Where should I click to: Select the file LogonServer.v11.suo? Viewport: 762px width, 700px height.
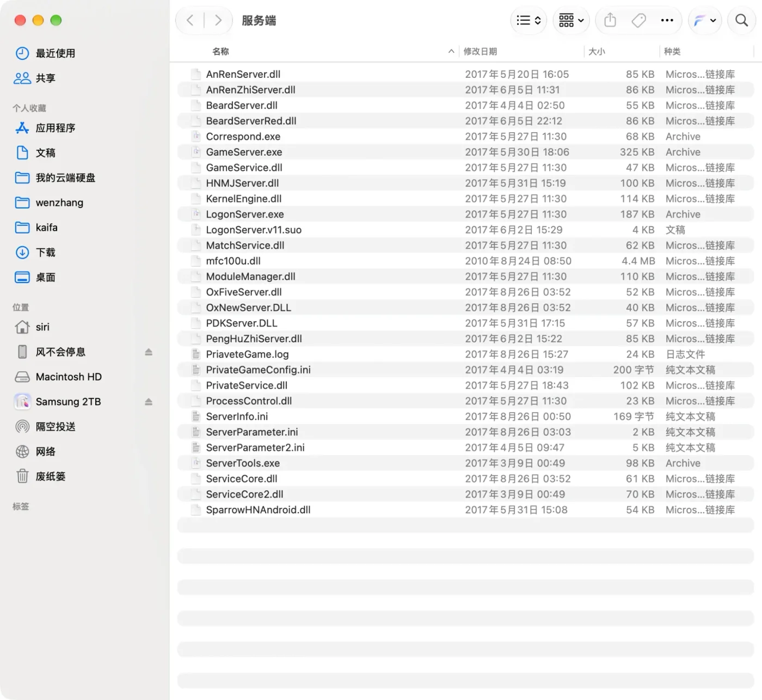[x=466, y=230]
